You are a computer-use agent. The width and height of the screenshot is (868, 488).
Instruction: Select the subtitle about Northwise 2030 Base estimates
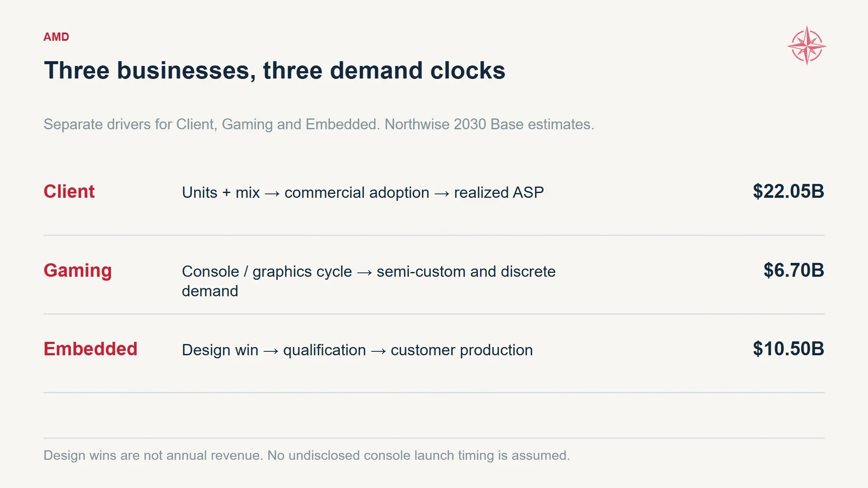click(319, 124)
